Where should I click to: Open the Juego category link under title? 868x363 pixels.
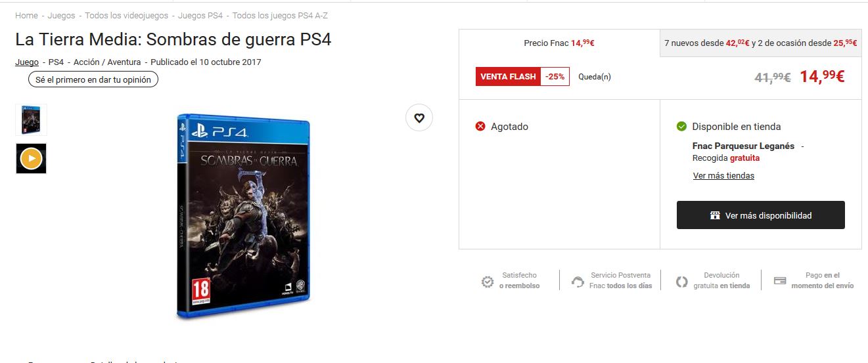click(x=27, y=62)
